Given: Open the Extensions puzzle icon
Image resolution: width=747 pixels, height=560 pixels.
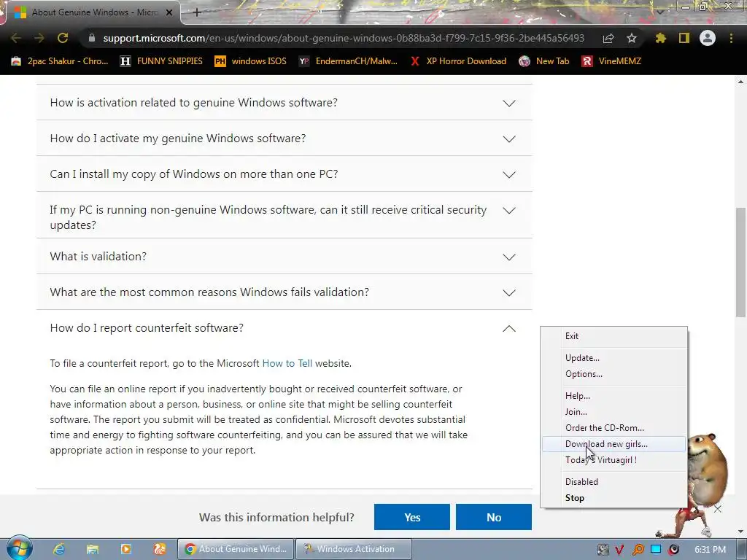Looking at the screenshot, I should pos(661,38).
